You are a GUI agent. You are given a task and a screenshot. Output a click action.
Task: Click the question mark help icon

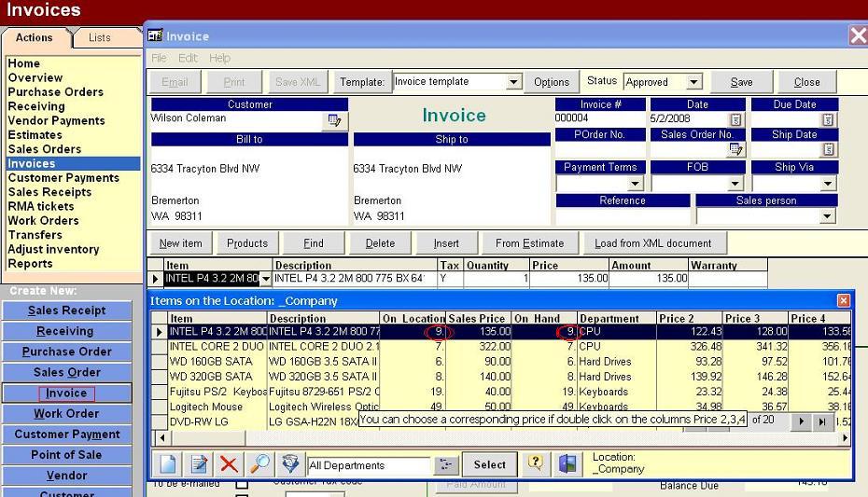536,463
